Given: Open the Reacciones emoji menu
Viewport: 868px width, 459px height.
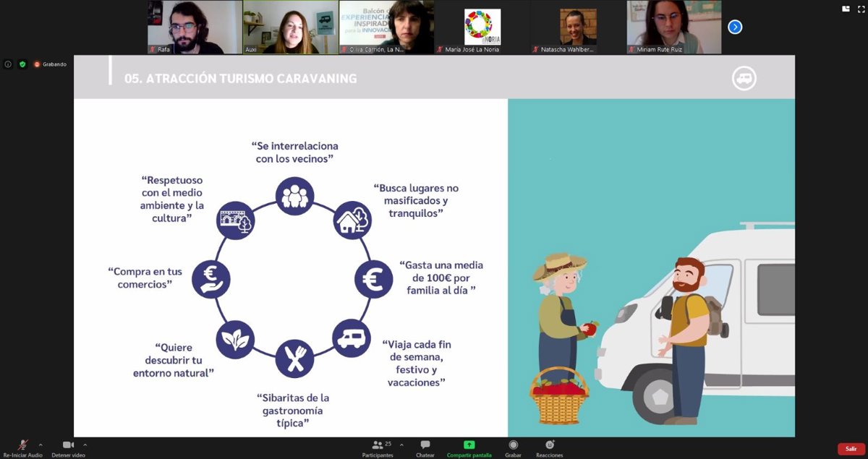Looking at the screenshot, I should point(550,445).
